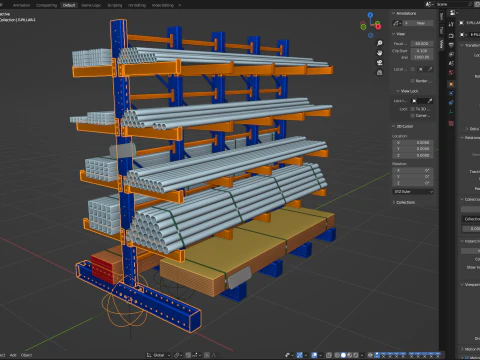Image resolution: width=480 pixels, height=360 pixels.
Task: Open the Global transform orientation dropdown
Action: (x=159, y=355)
